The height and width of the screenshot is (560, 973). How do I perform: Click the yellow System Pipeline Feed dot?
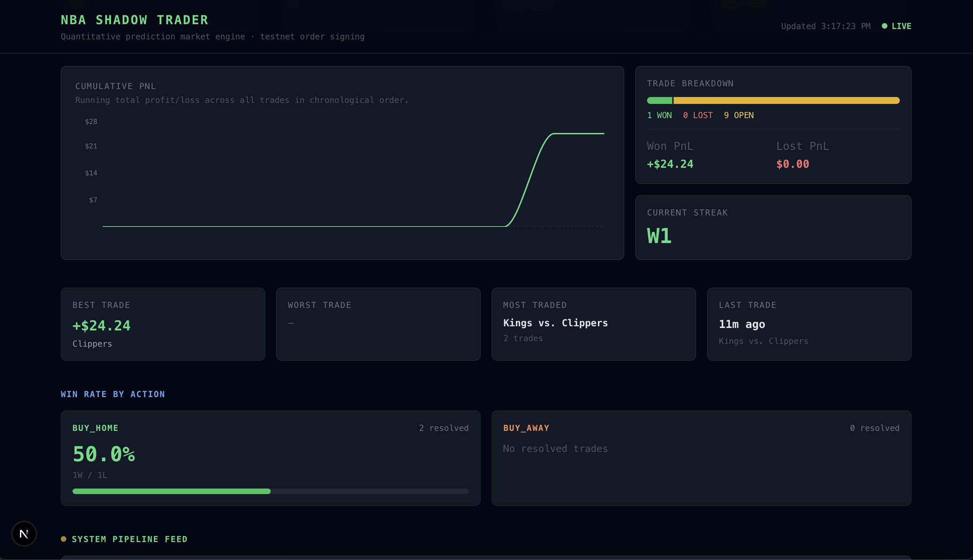64,539
